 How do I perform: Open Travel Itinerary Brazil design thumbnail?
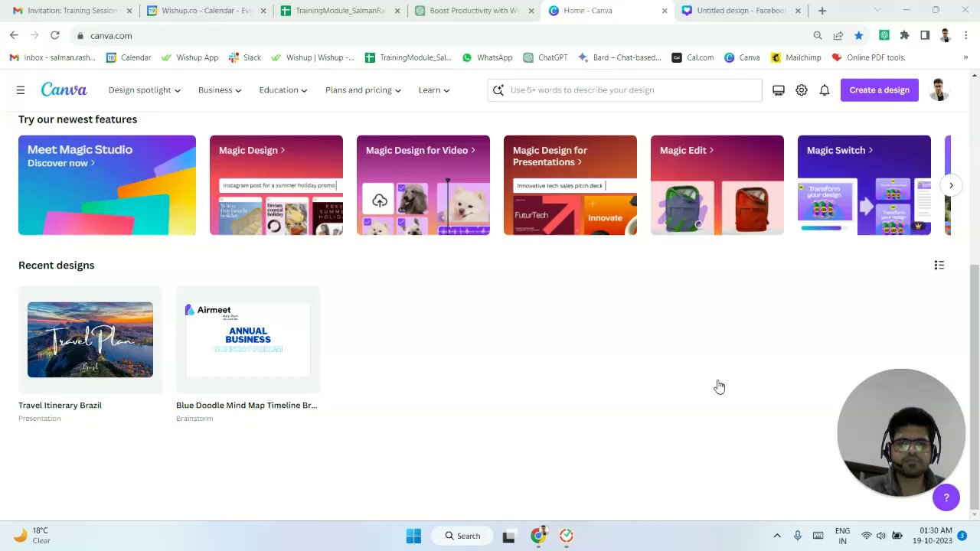(x=90, y=340)
